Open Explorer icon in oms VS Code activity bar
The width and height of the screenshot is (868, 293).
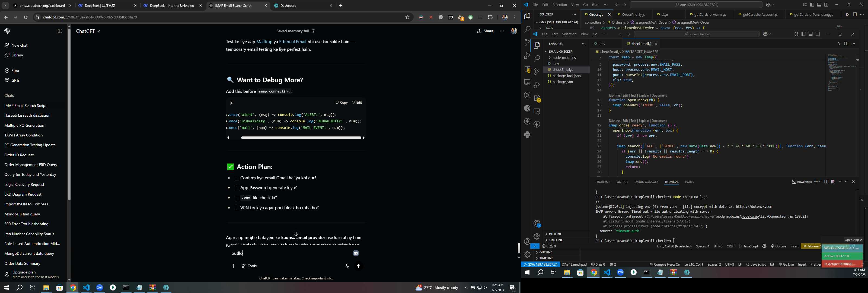coord(527,16)
